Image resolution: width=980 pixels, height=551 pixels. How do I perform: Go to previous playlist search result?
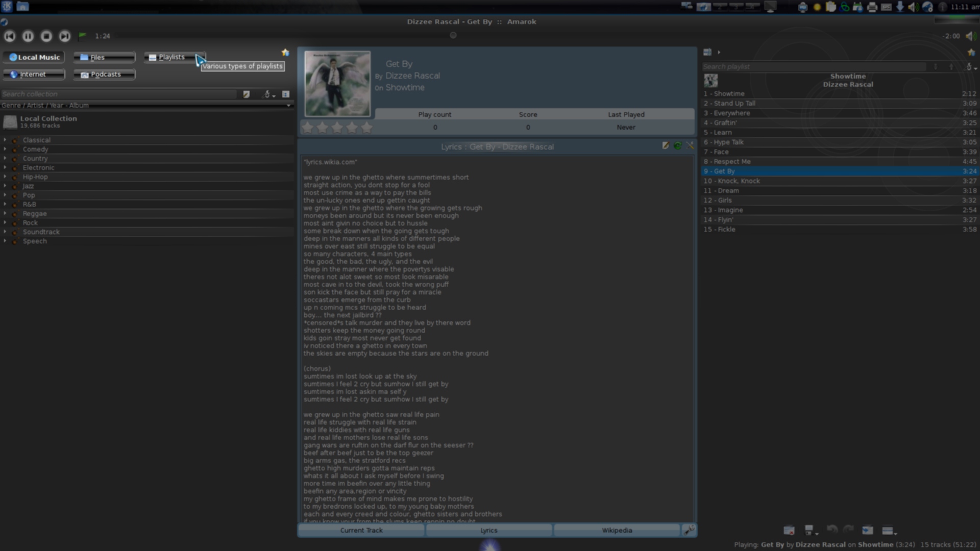coord(951,67)
